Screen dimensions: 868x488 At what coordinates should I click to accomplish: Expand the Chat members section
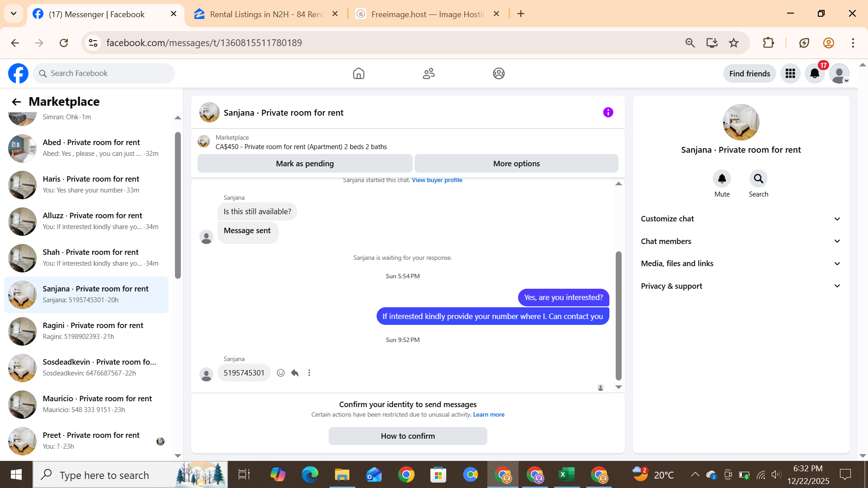(741, 241)
